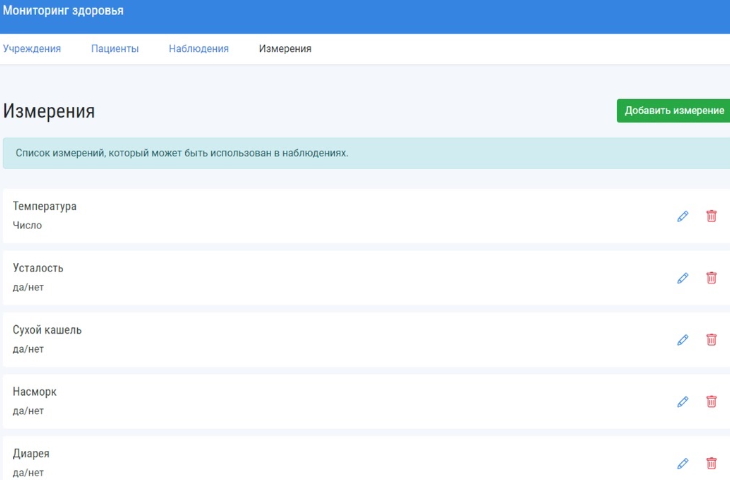730x480 pixels.
Task: Open editing for Насморк measurement
Action: click(683, 402)
